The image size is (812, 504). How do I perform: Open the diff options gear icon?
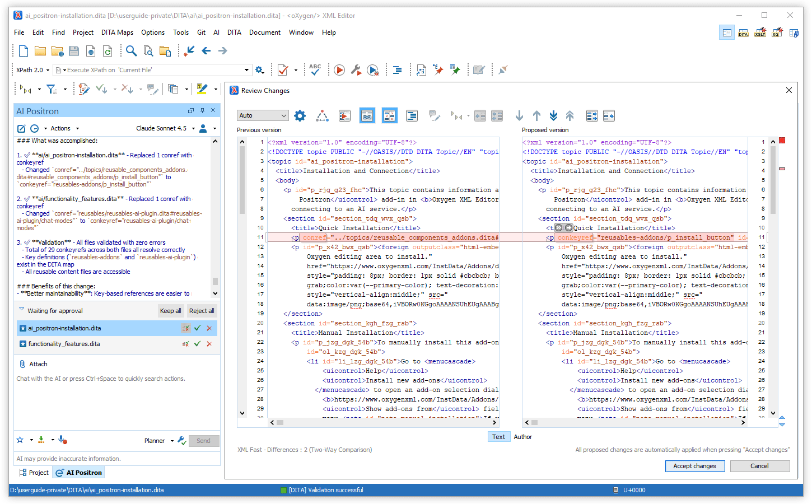(x=300, y=116)
